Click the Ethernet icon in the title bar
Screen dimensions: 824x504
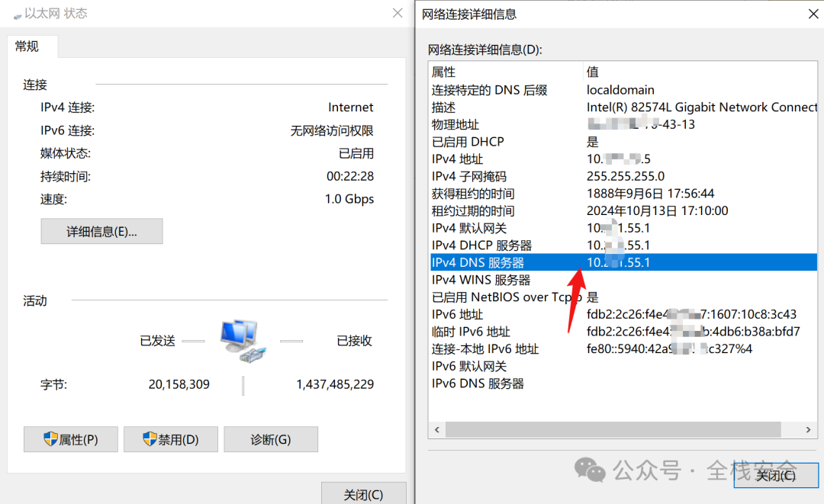[18, 15]
